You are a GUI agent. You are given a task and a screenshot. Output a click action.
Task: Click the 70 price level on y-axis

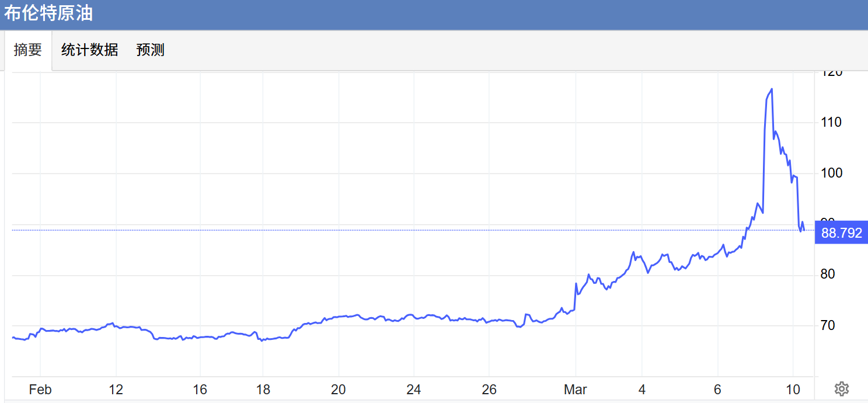coord(827,325)
